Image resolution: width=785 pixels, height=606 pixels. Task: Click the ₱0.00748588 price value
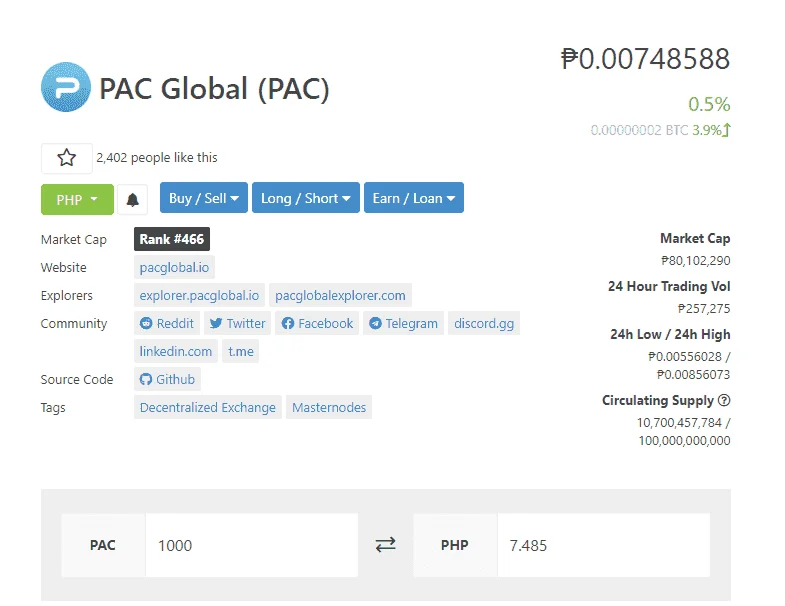(x=645, y=59)
